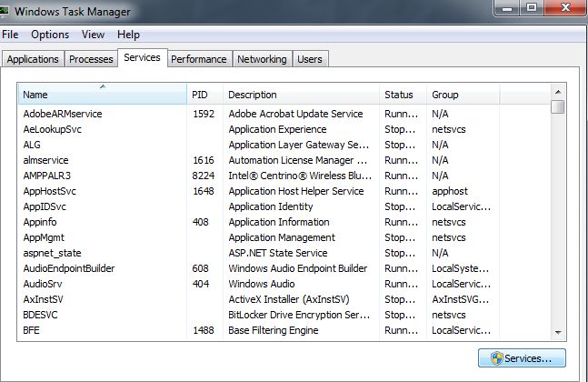Select the Services tab
This screenshot has width=588, height=382.
(x=142, y=58)
